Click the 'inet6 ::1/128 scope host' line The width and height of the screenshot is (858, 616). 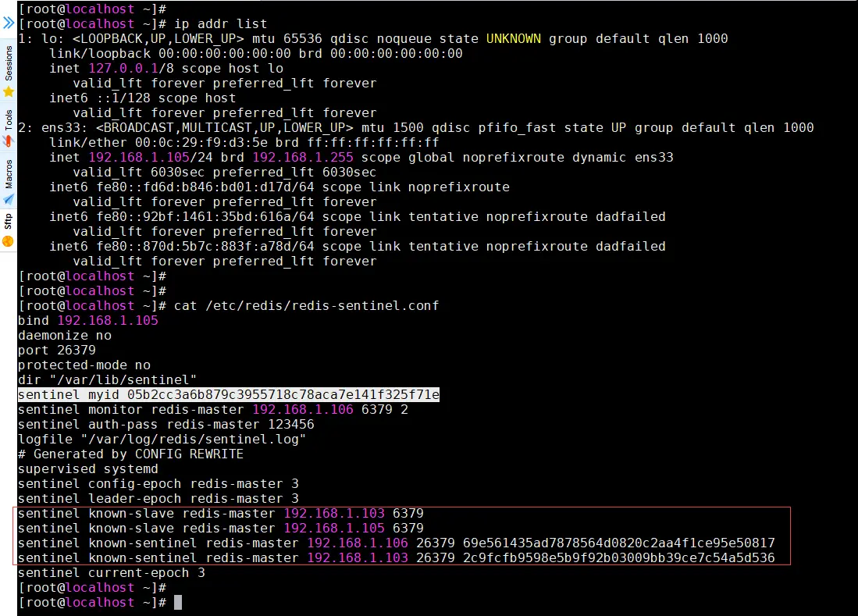(142, 98)
